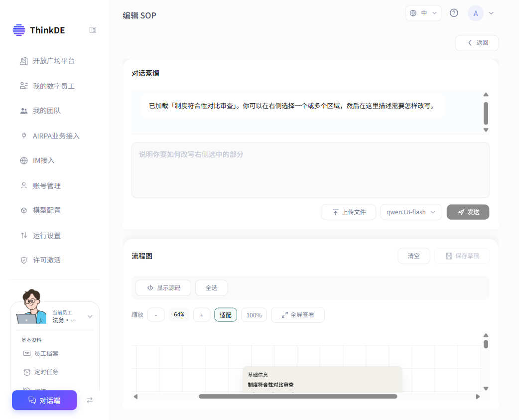
Task: Click the 模型配置 cube icon
Action: coord(24,210)
